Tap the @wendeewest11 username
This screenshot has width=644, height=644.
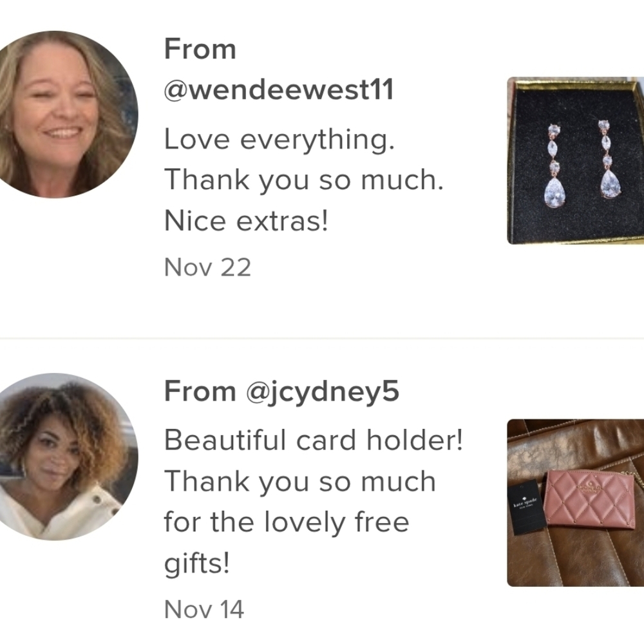(279, 90)
